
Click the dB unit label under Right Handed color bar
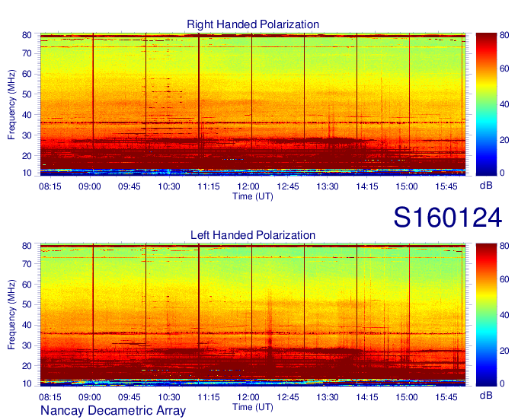pos(486,186)
